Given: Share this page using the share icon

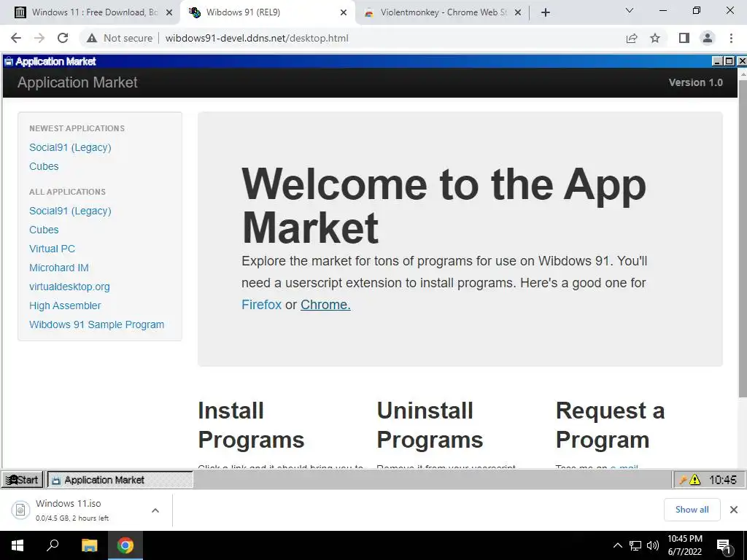Looking at the screenshot, I should (x=632, y=38).
